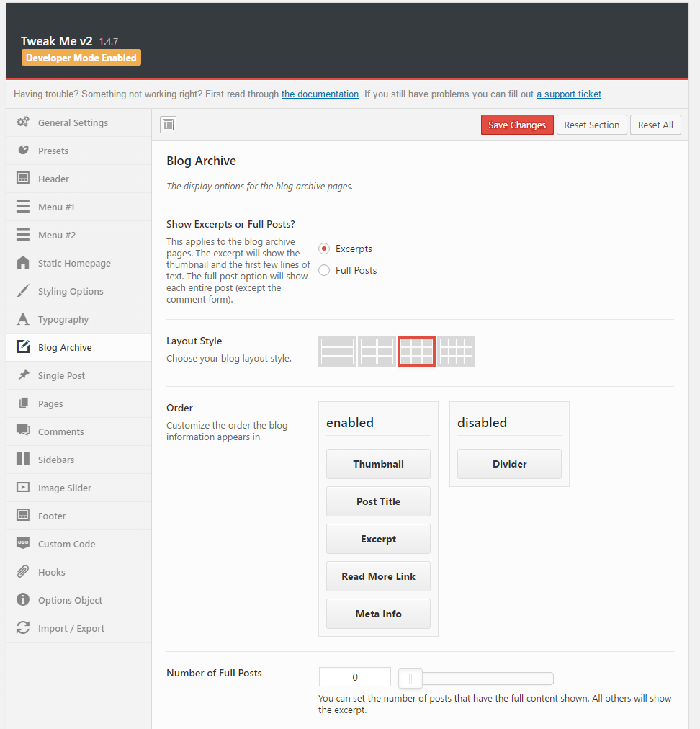
Task: Select the Excerpts radio button
Action: (x=324, y=249)
